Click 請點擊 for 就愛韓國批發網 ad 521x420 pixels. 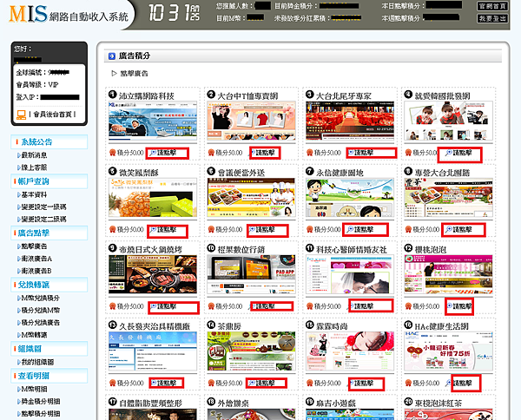tap(459, 154)
